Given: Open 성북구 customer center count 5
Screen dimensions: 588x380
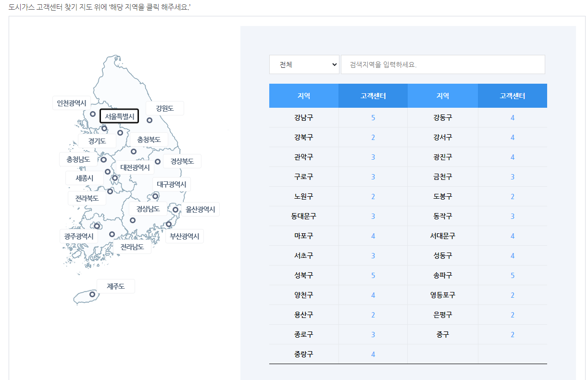Looking at the screenshot, I should (x=373, y=275).
